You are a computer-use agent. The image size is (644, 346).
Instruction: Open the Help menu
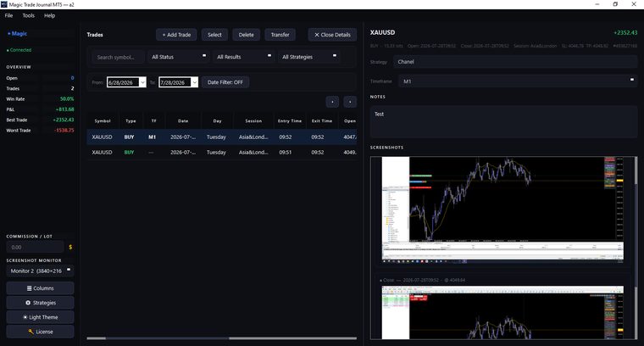(49, 15)
